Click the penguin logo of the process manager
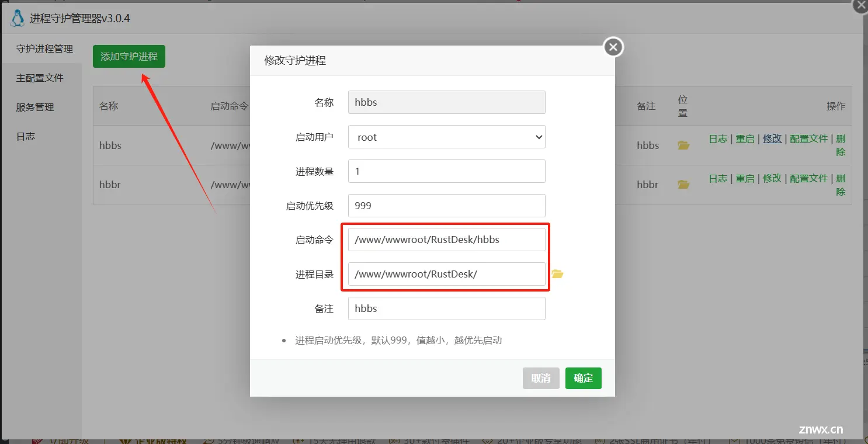The height and width of the screenshot is (444, 868). click(18, 19)
